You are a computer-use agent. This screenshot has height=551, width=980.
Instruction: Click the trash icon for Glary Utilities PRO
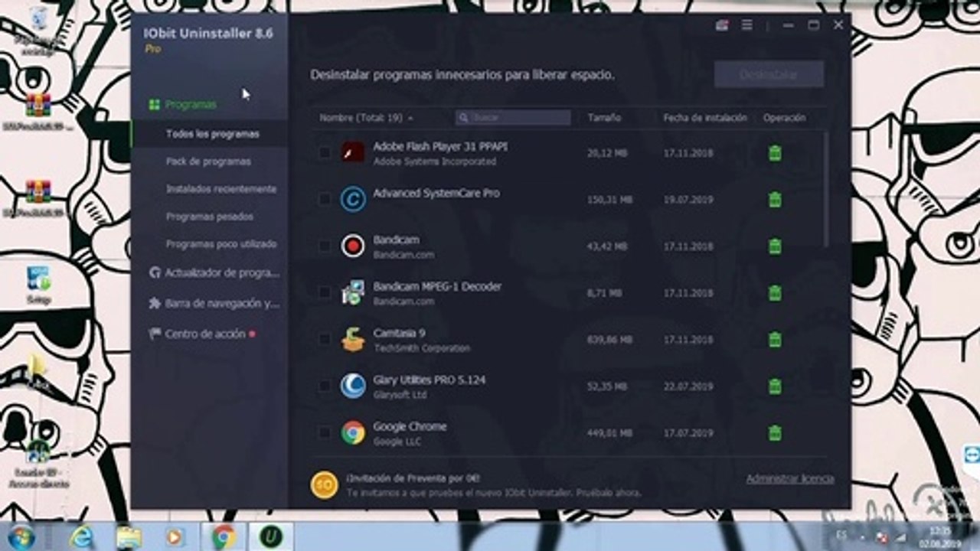pos(775,386)
